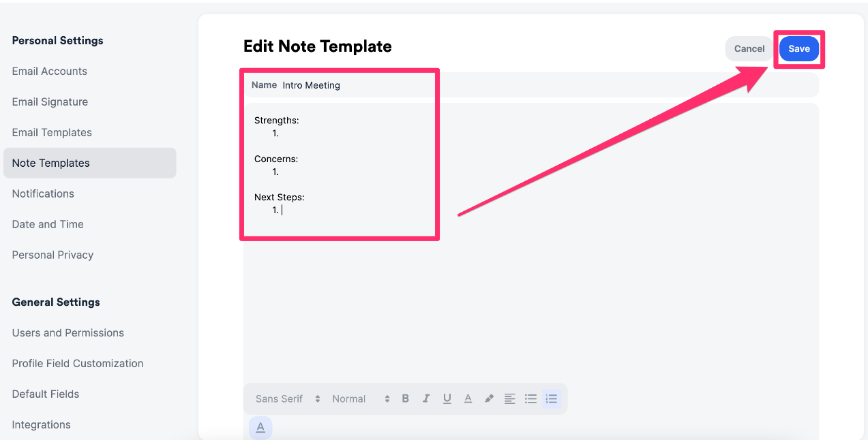The image size is (868, 440).
Task: Switch to the Note Templates section
Action: click(50, 163)
